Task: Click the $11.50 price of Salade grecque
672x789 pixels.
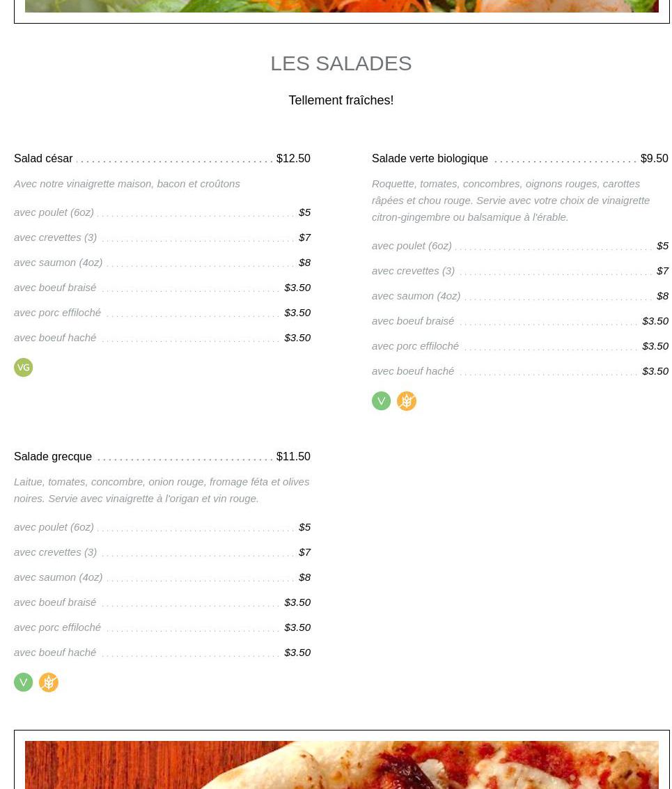Action: pos(293,457)
